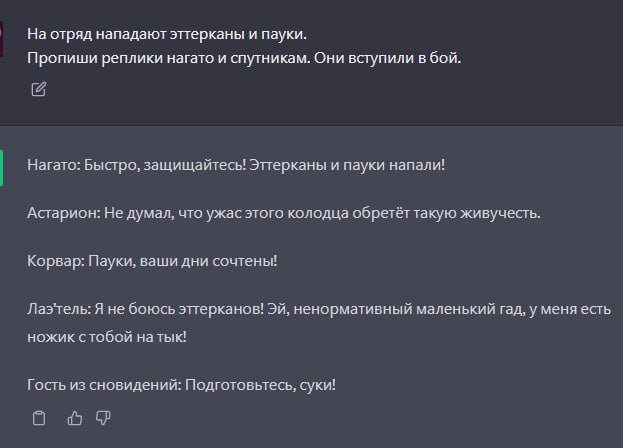Click the line 'ножик с тобой на тык!'
The height and width of the screenshot is (448, 623).
[107, 337]
